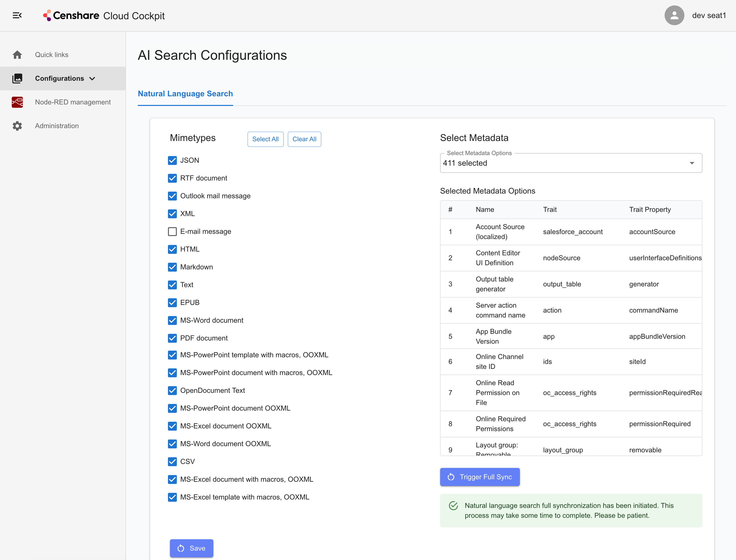736x560 pixels.
Task: Open Node-RED management red icon
Action: click(17, 102)
